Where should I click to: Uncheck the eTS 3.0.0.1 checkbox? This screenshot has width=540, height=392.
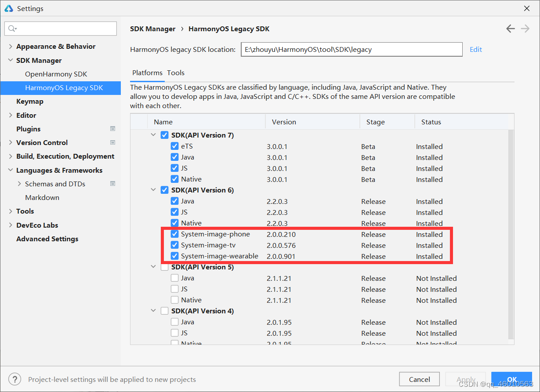coord(174,146)
